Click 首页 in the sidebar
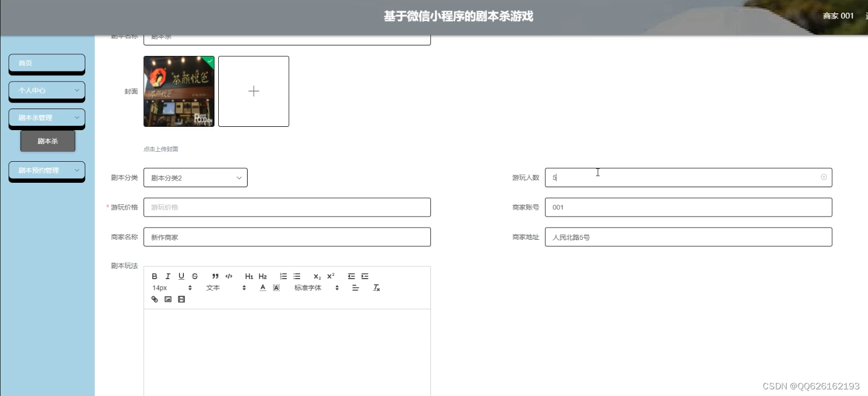Image resolution: width=868 pixels, height=396 pixels. click(47, 63)
